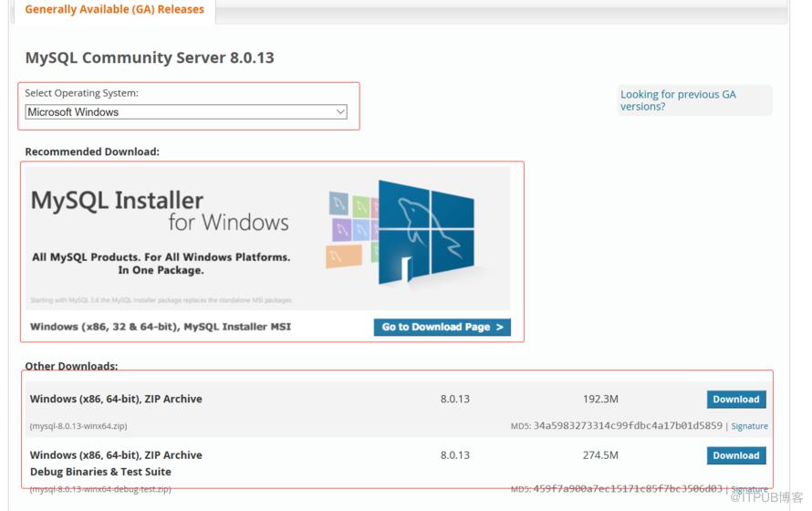The height and width of the screenshot is (511, 812).
Task: Follow the 'Looking for previous GA versions?' link
Action: [x=678, y=100]
